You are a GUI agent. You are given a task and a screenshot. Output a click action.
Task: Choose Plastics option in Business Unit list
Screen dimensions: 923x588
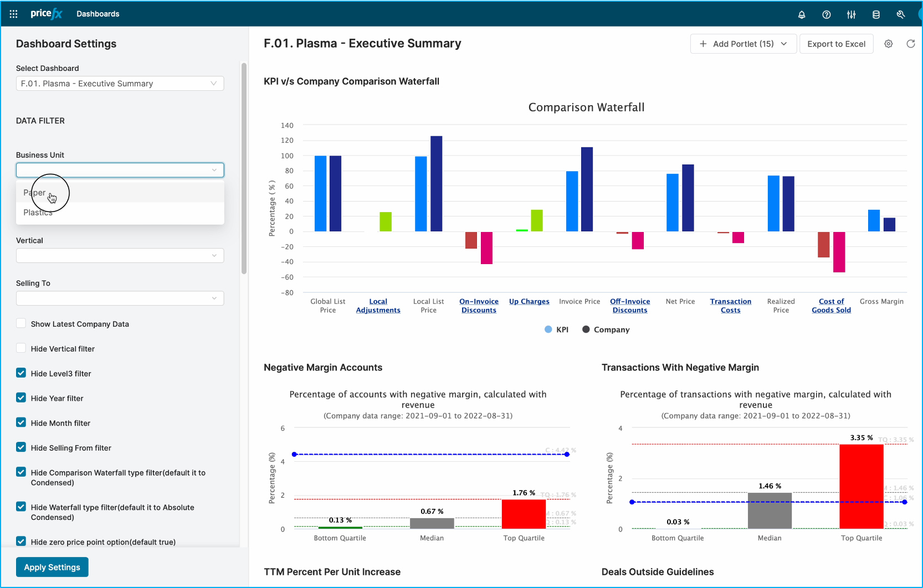coord(38,213)
